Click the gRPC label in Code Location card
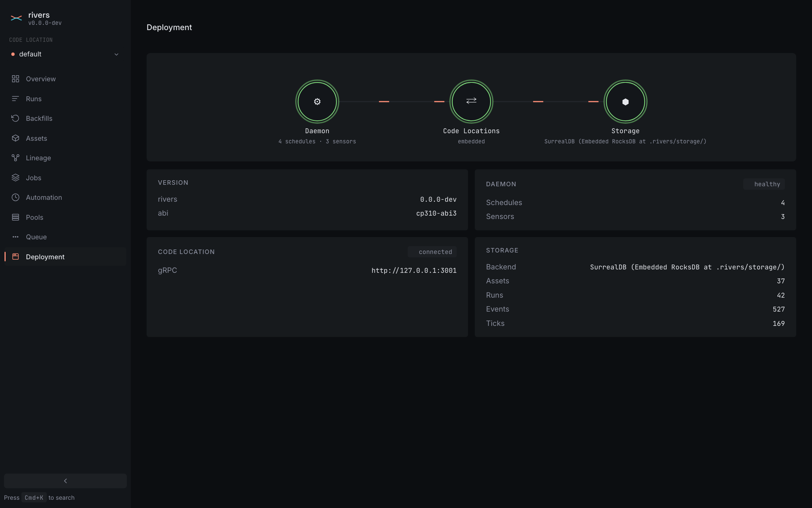 point(167,270)
